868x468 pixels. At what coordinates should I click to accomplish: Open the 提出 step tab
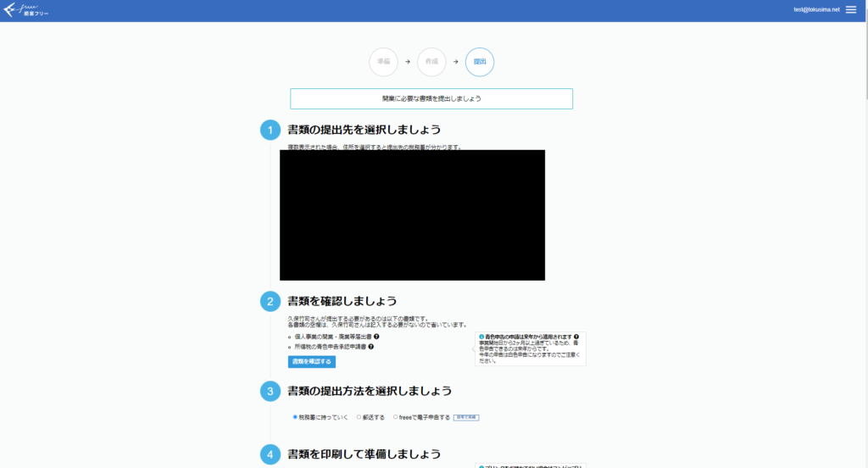(480, 62)
